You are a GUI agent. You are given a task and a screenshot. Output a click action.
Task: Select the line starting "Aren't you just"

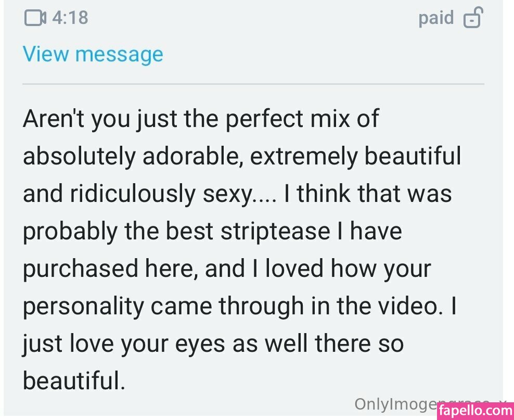[x=201, y=119]
